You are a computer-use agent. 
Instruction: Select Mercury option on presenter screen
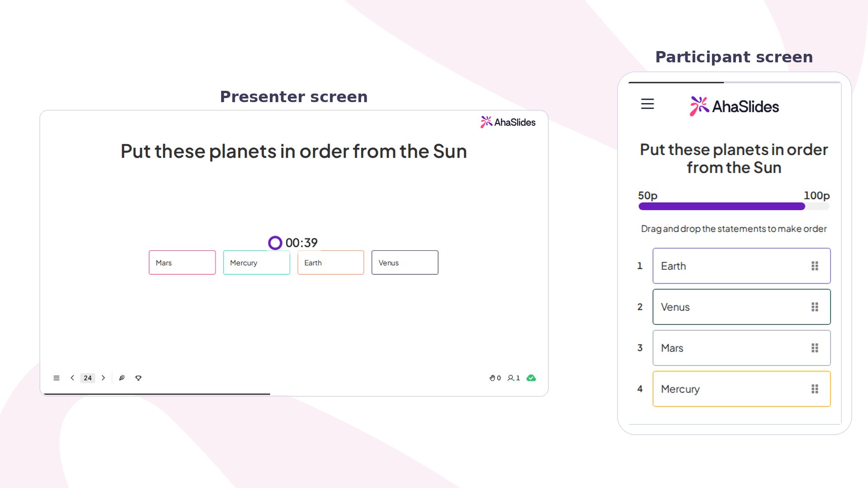[256, 263]
